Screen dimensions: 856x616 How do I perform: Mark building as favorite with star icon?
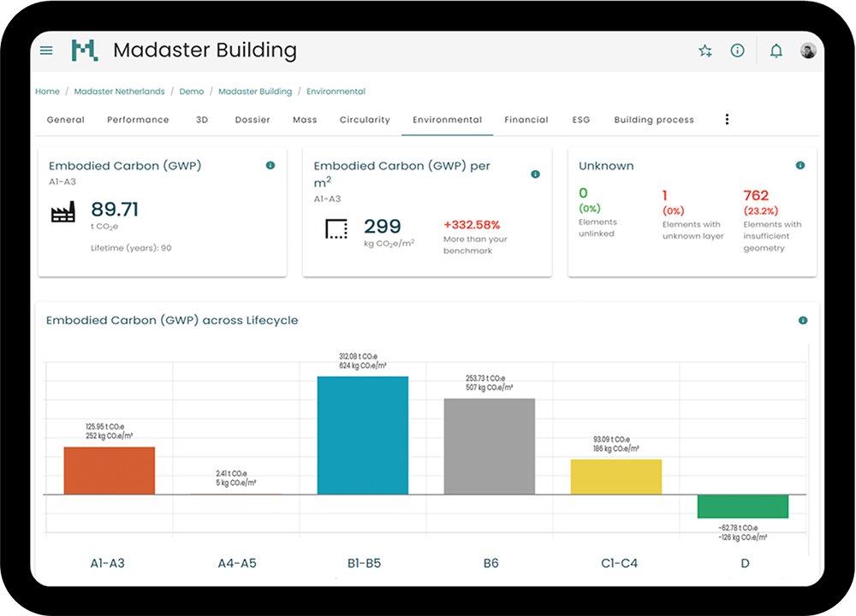[705, 50]
